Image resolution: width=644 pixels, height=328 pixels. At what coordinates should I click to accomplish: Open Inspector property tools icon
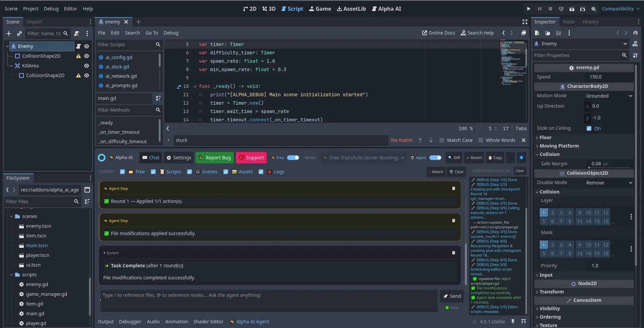click(x=635, y=55)
